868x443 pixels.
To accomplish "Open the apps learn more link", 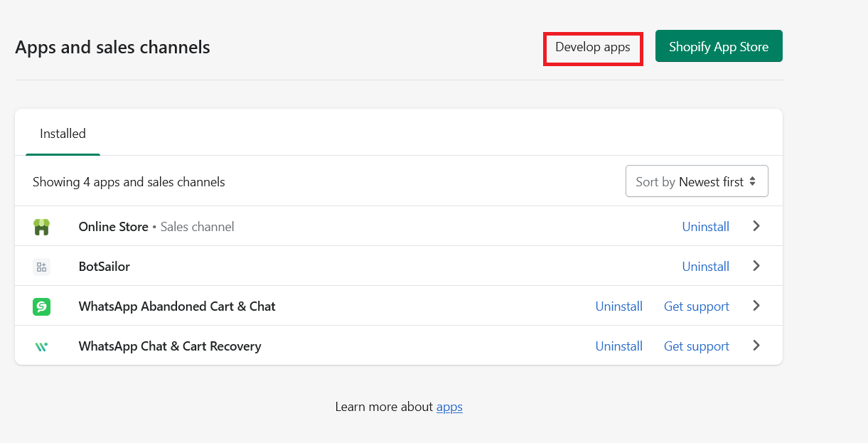I will click(x=449, y=407).
